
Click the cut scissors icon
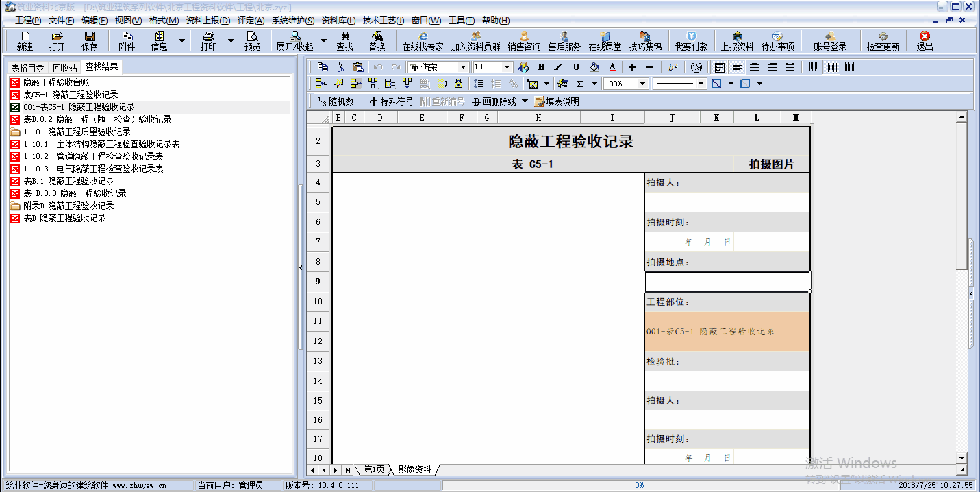click(340, 67)
